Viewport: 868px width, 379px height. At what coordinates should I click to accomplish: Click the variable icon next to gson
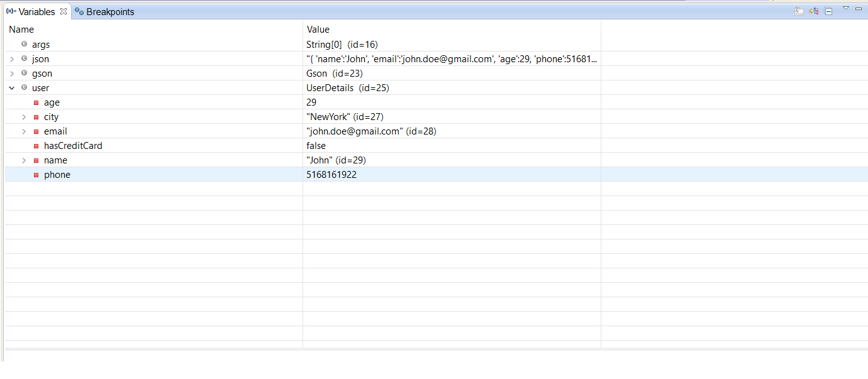[23, 73]
